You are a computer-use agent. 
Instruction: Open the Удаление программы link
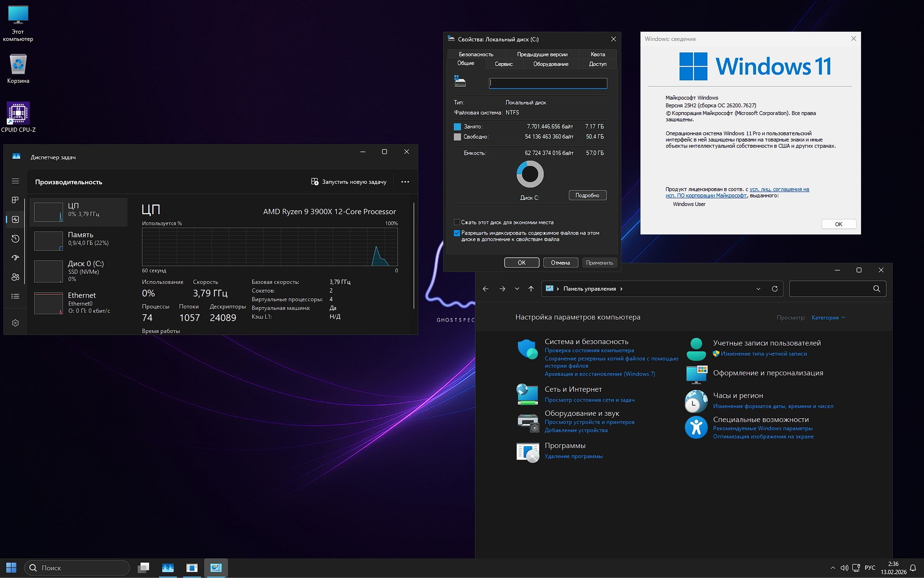(x=573, y=456)
